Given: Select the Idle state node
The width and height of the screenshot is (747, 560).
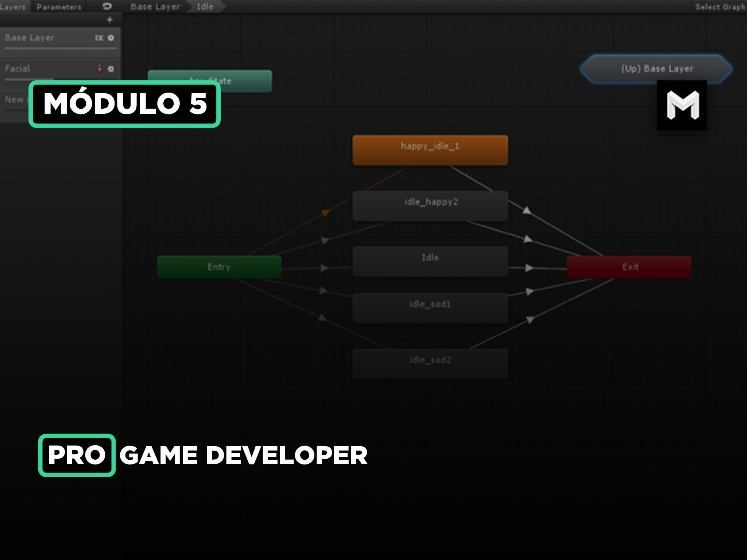Looking at the screenshot, I should [430, 261].
